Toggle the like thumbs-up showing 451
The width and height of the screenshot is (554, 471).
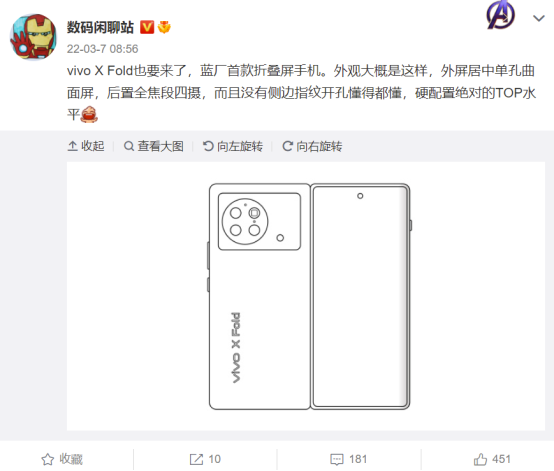tap(492, 459)
